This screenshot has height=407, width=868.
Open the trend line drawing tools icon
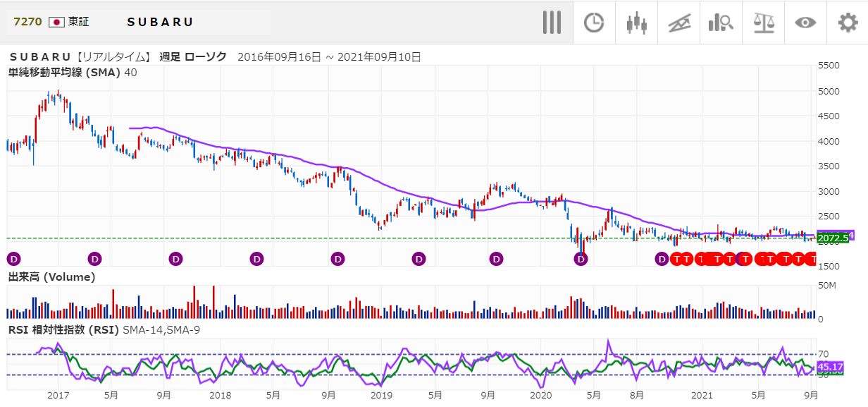(x=679, y=22)
